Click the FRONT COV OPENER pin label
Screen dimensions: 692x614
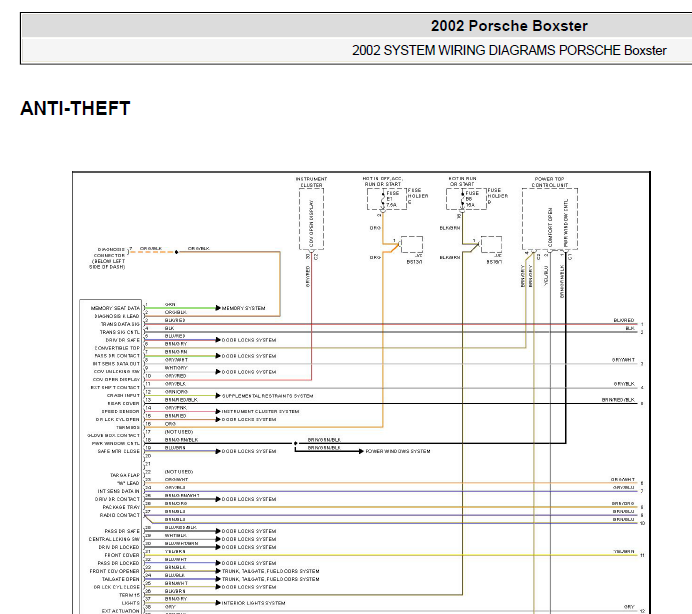[x=115, y=571]
